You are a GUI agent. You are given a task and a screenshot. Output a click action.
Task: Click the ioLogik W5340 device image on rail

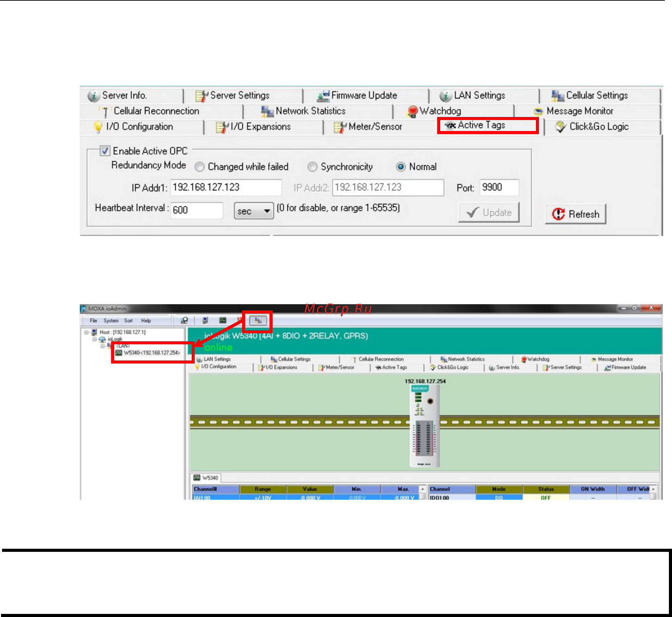[425, 426]
